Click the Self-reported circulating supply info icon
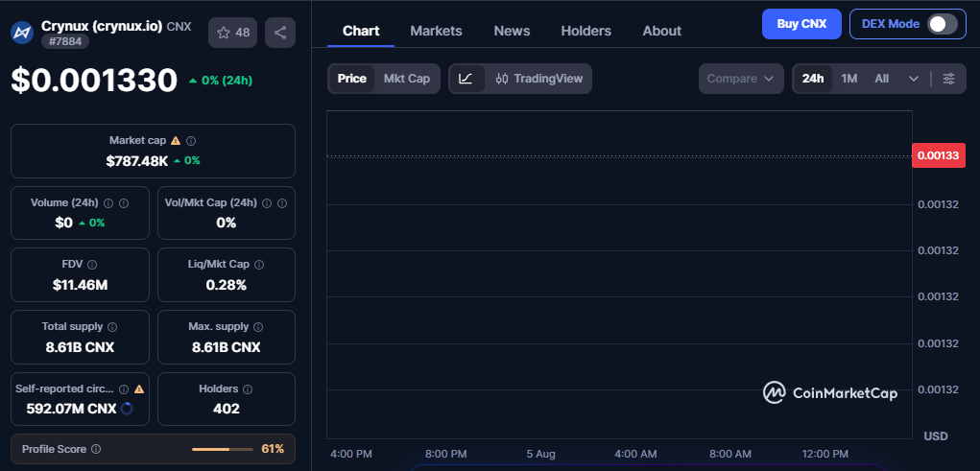 124,389
